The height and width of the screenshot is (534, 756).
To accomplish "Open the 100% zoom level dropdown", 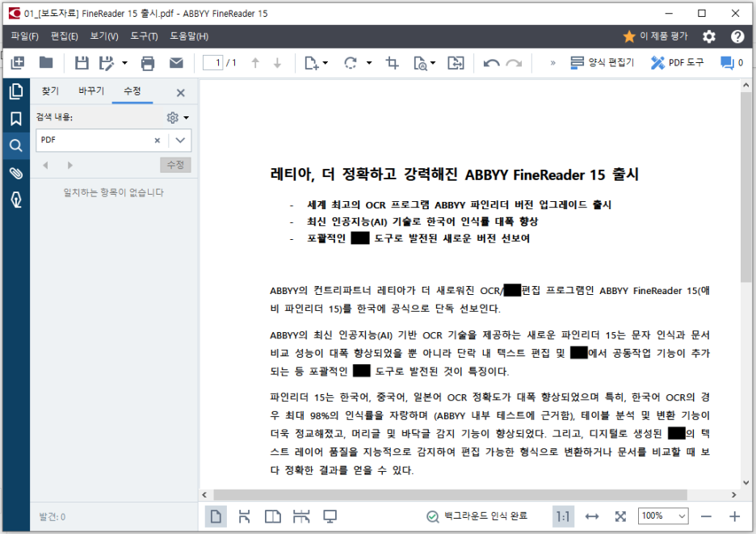I will (x=663, y=516).
